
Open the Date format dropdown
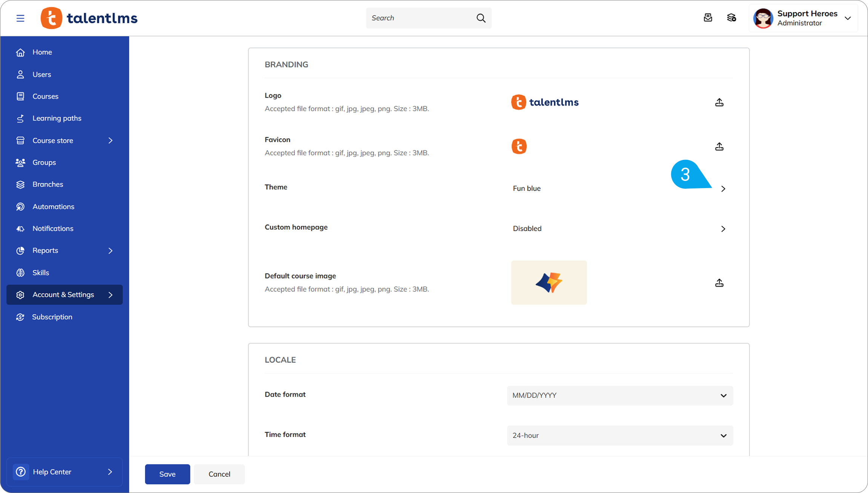point(620,395)
